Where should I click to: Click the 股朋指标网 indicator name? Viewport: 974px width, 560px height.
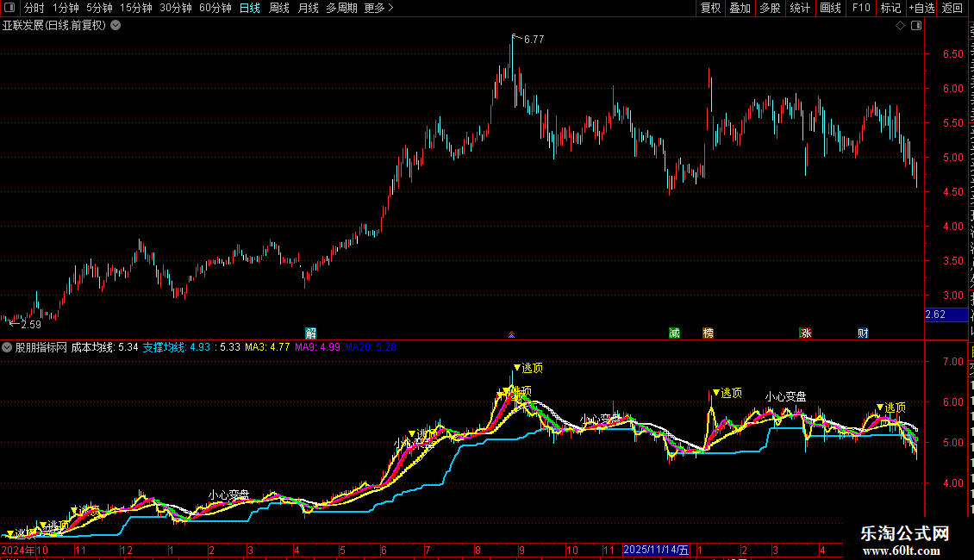(x=41, y=348)
